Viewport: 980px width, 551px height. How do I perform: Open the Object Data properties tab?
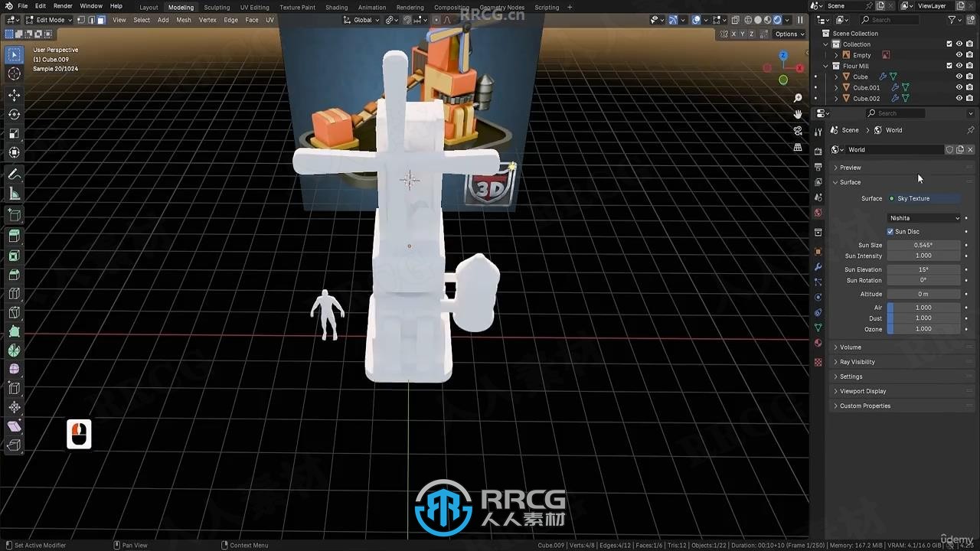click(818, 328)
